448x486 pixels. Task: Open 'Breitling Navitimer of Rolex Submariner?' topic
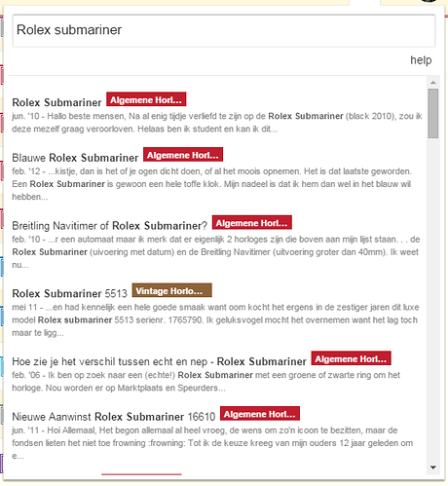(x=109, y=226)
